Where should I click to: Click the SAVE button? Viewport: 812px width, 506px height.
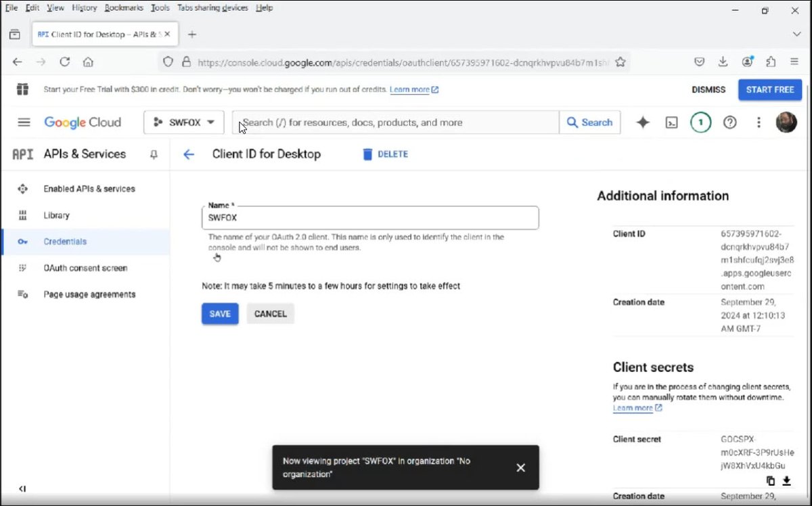pos(220,314)
